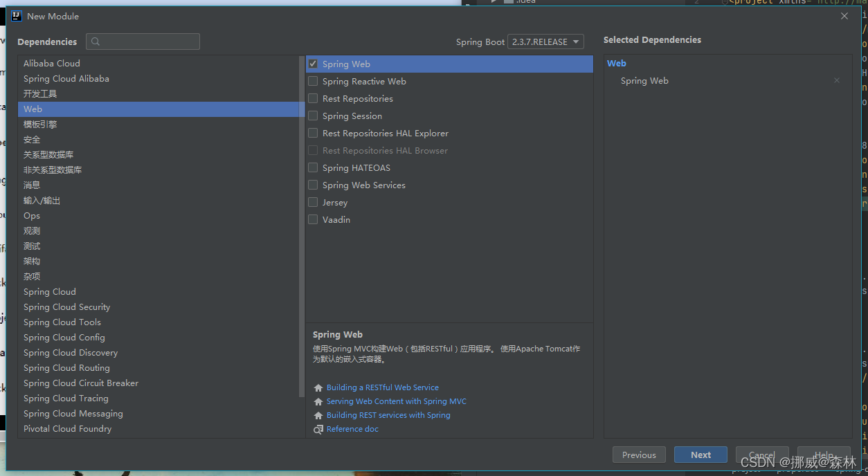Select the 模板引擎 category
868x476 pixels.
pos(158,124)
